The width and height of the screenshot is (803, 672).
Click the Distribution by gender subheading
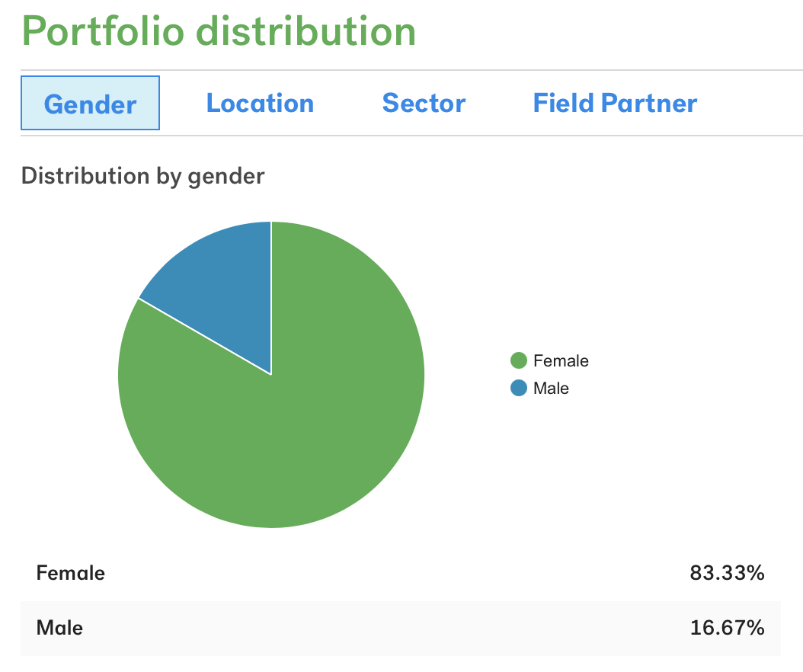click(143, 176)
